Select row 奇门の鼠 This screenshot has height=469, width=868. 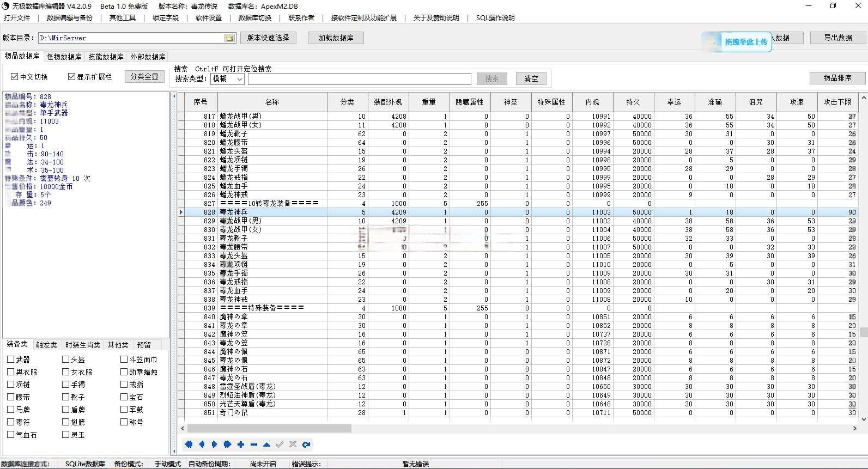click(519, 412)
